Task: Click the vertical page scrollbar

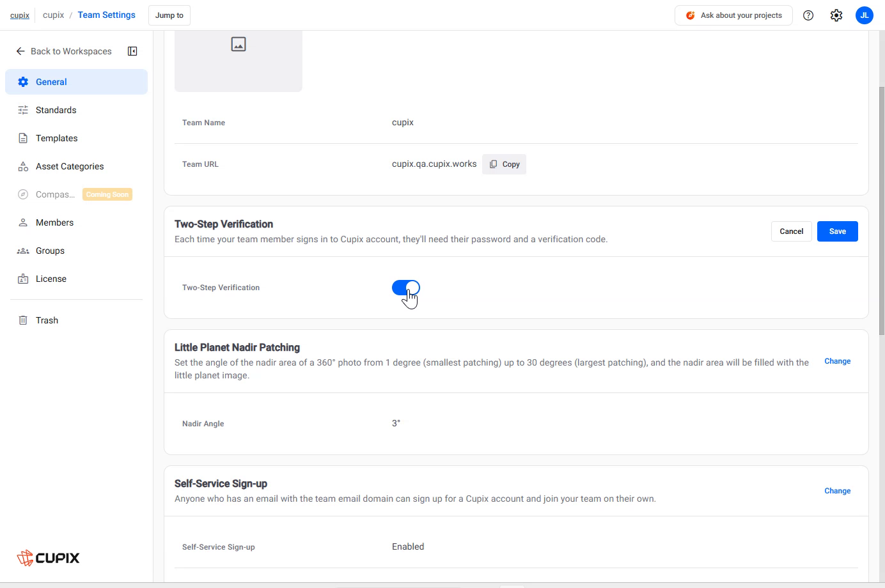Action: (x=882, y=210)
